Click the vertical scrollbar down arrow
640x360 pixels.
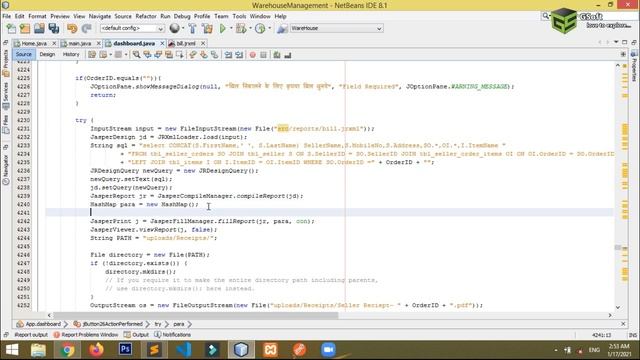point(618,307)
